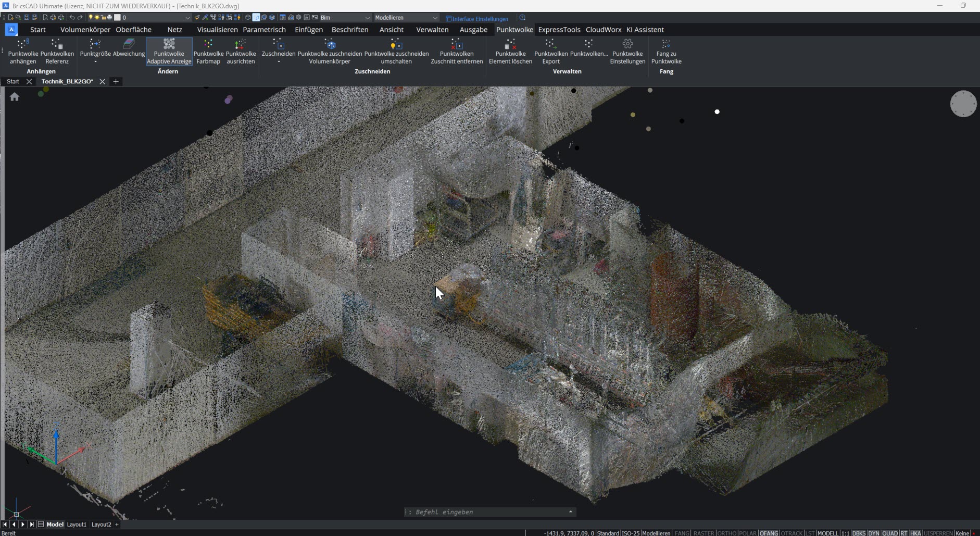
Task: Expand the Zuschneiden dropdown arrow
Action: [x=279, y=62]
